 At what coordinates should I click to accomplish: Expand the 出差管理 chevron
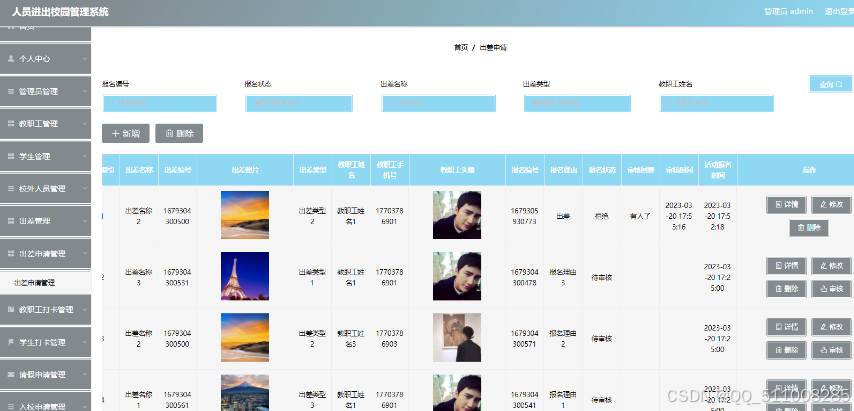[x=84, y=221]
